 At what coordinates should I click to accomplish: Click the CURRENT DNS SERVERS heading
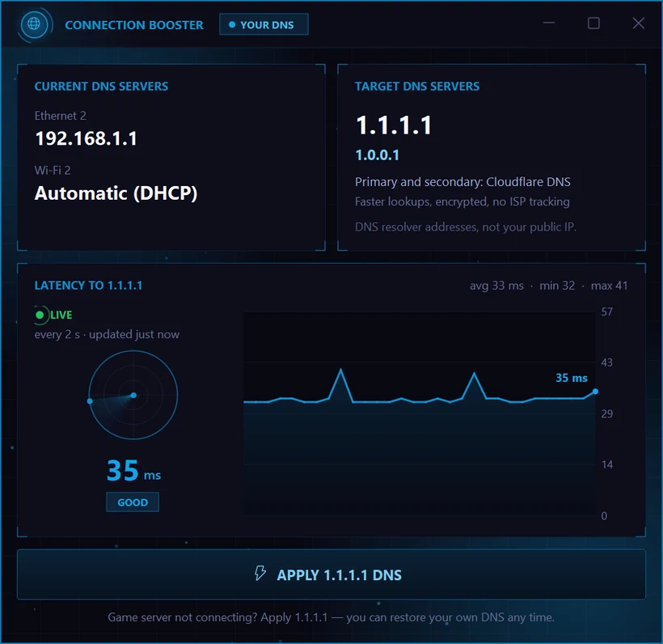(101, 87)
